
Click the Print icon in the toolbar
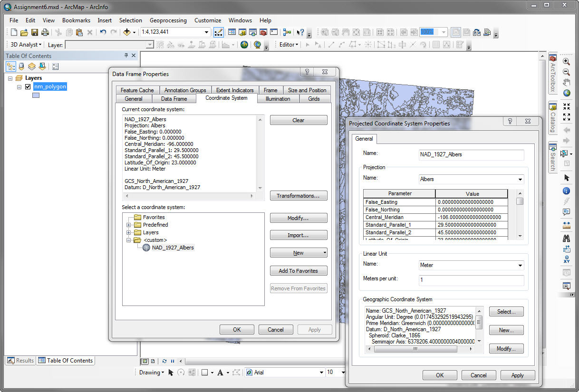click(45, 32)
